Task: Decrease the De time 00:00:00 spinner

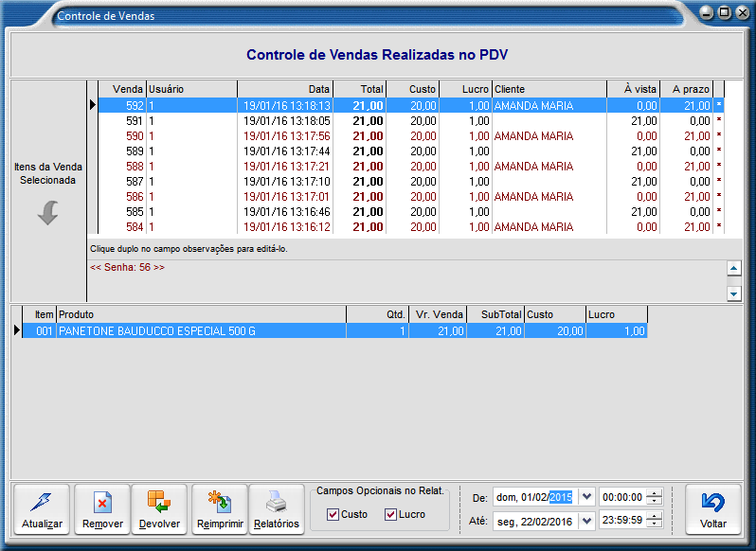Action: point(655,501)
